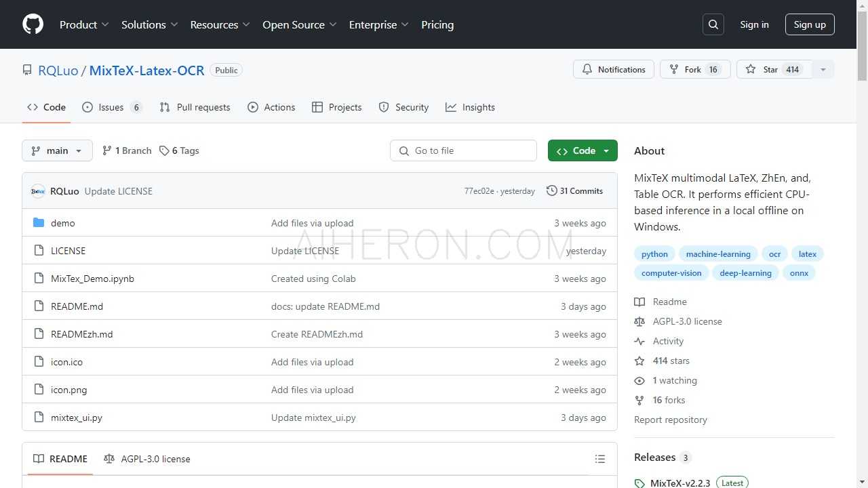
Task: Expand the Product menu
Action: [84, 24]
